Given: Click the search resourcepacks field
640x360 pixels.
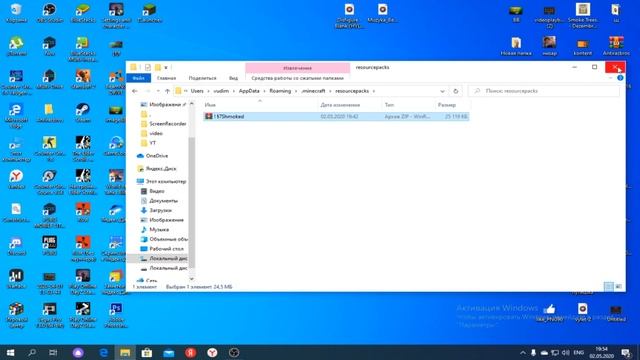Looking at the screenshot, I should click(543, 91).
